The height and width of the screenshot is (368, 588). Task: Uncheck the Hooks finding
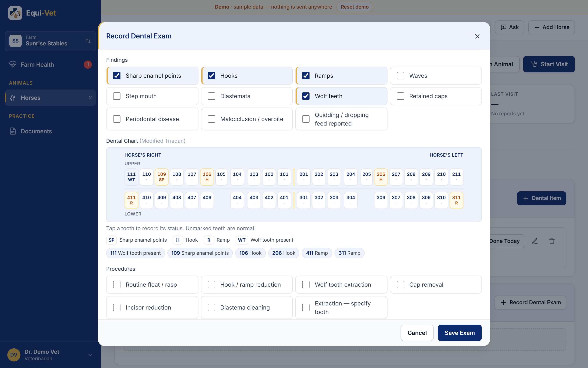click(211, 76)
